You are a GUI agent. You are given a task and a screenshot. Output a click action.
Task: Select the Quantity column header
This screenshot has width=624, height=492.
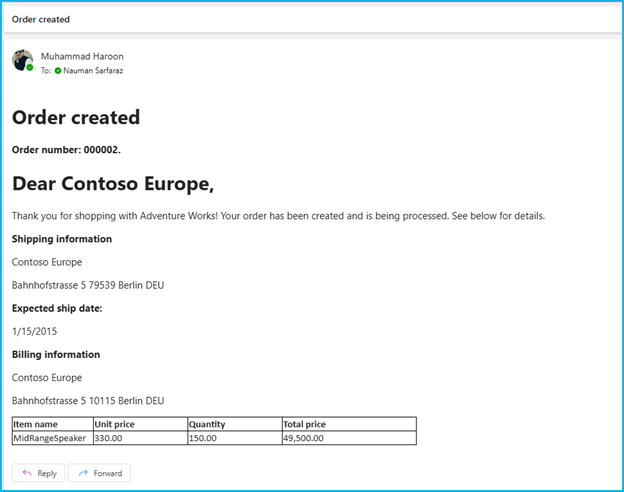pyautogui.click(x=208, y=424)
